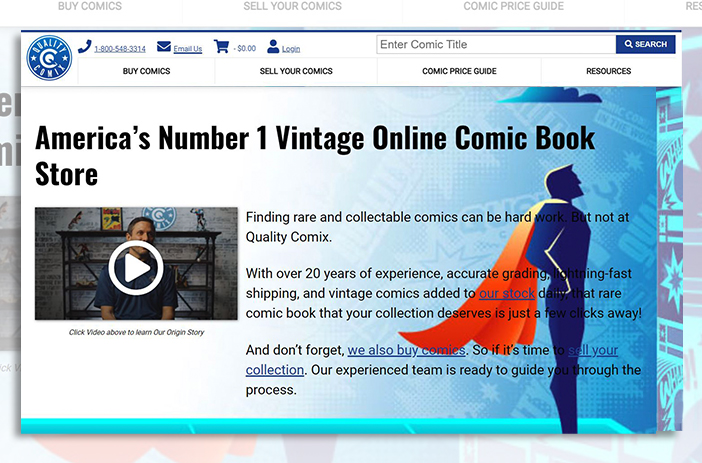
Task: Click the 'Click Video above to learn Our Origin Story' caption
Action: (x=136, y=332)
